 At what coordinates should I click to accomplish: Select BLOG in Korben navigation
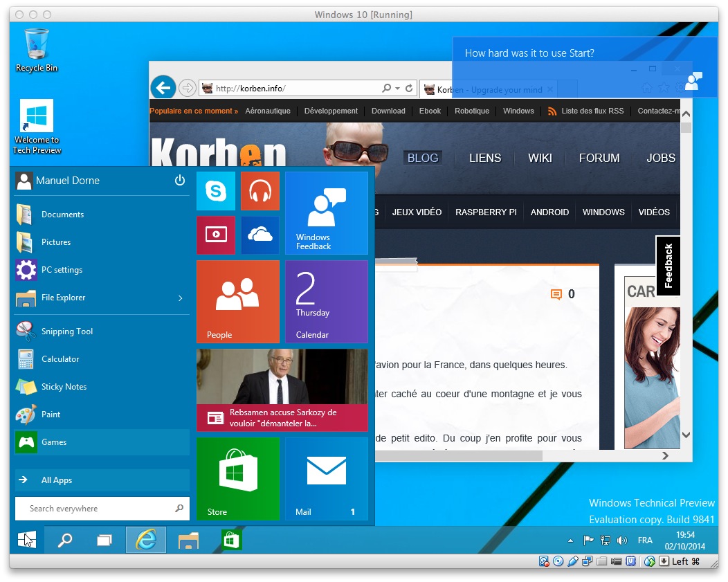click(423, 158)
